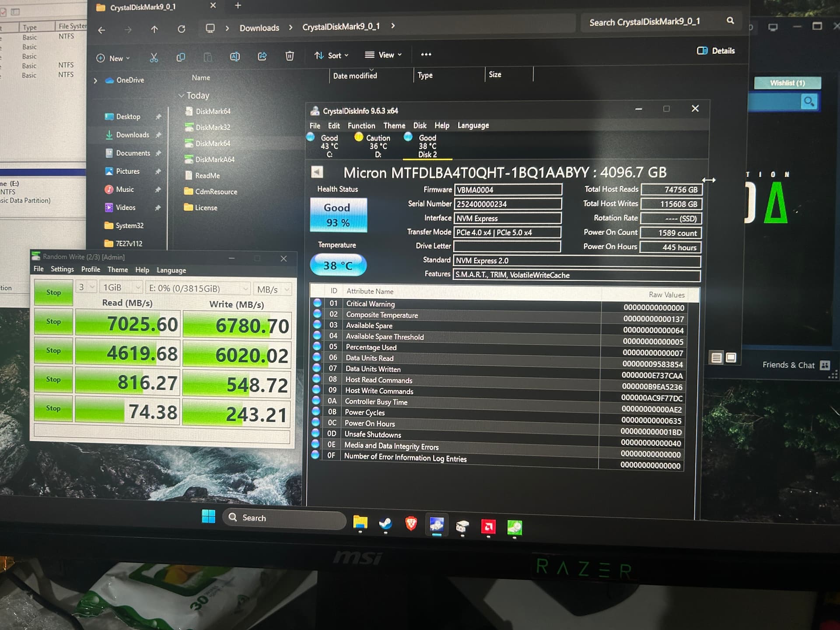
Task: Click the Delete trash icon in File Explorer
Action: click(x=289, y=56)
